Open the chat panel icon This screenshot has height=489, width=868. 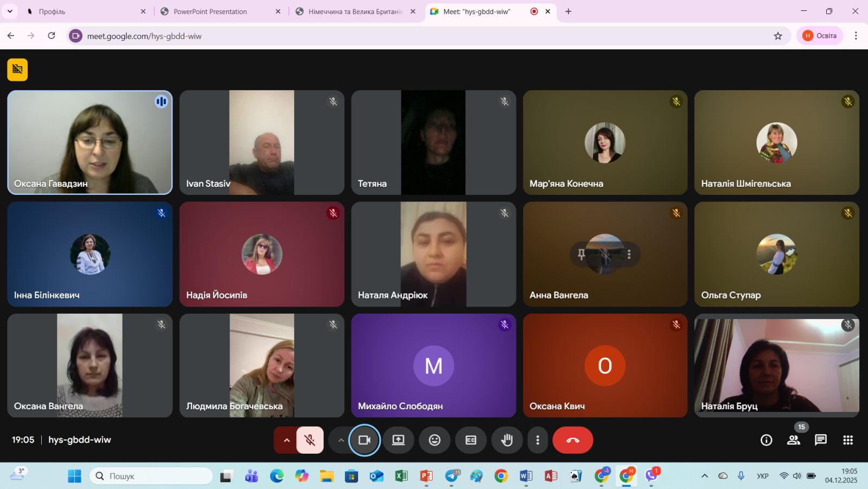(x=820, y=440)
